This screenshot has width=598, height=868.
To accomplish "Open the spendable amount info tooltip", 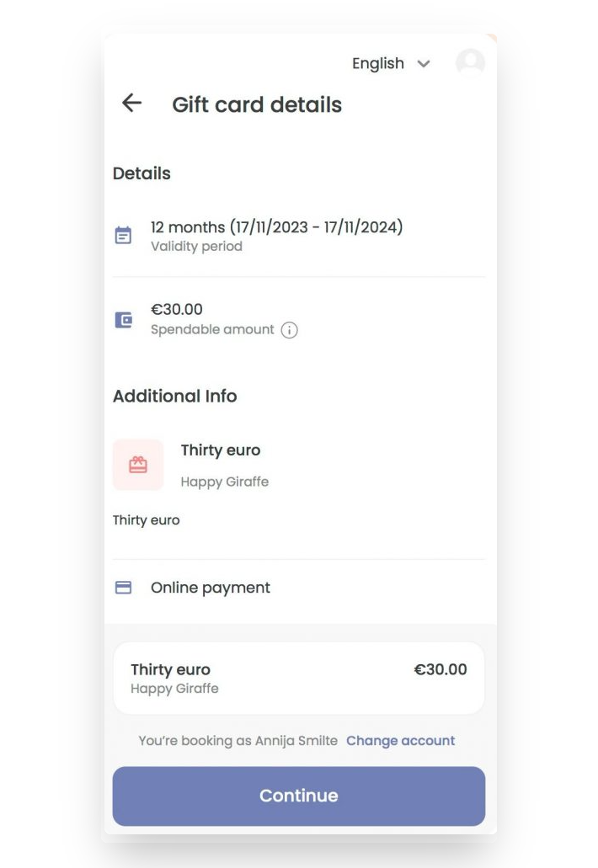I will click(x=290, y=330).
